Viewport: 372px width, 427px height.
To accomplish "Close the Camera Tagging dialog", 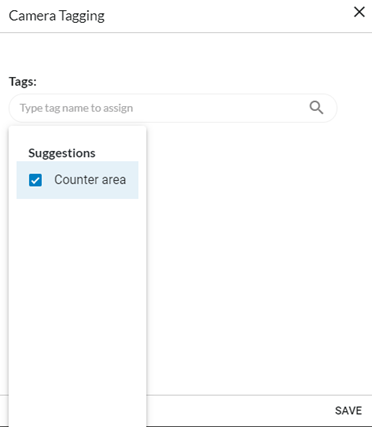I will pyautogui.click(x=359, y=12).
